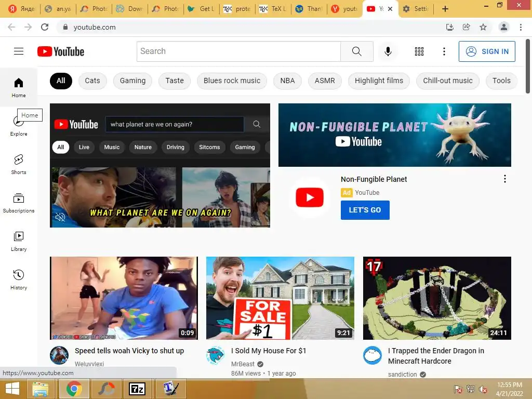Click the youtube.com address bar
Image resolution: width=532 pixels, height=399 pixels.
pyautogui.click(x=251, y=27)
